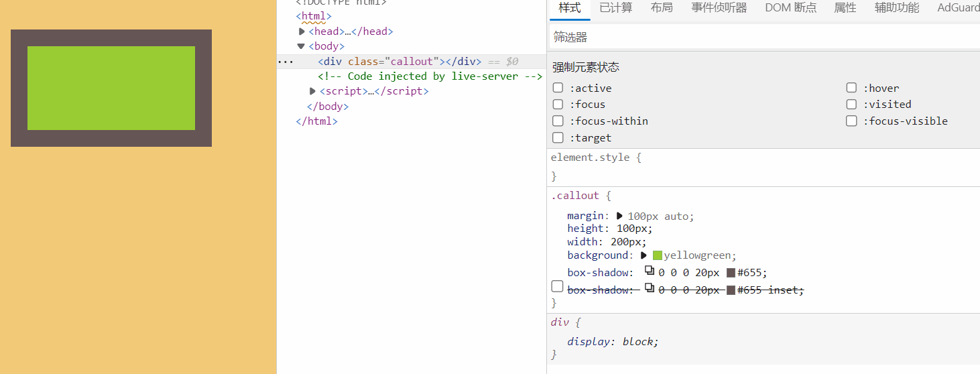Click the display: block declaration
Viewport: 980px width, 374px height.
point(613,341)
